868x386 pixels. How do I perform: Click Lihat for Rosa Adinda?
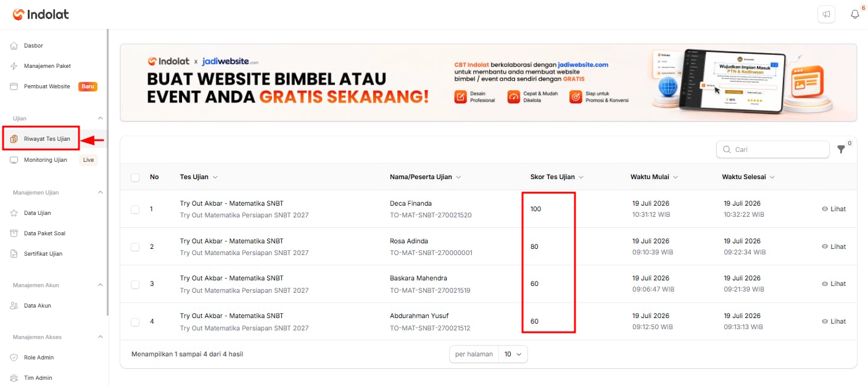point(833,246)
